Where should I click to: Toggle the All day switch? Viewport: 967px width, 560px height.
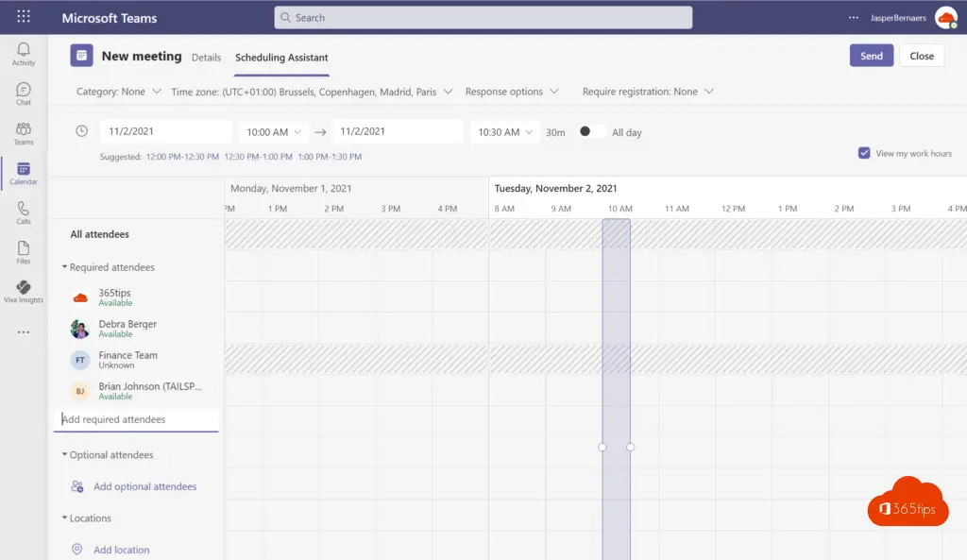coord(592,131)
